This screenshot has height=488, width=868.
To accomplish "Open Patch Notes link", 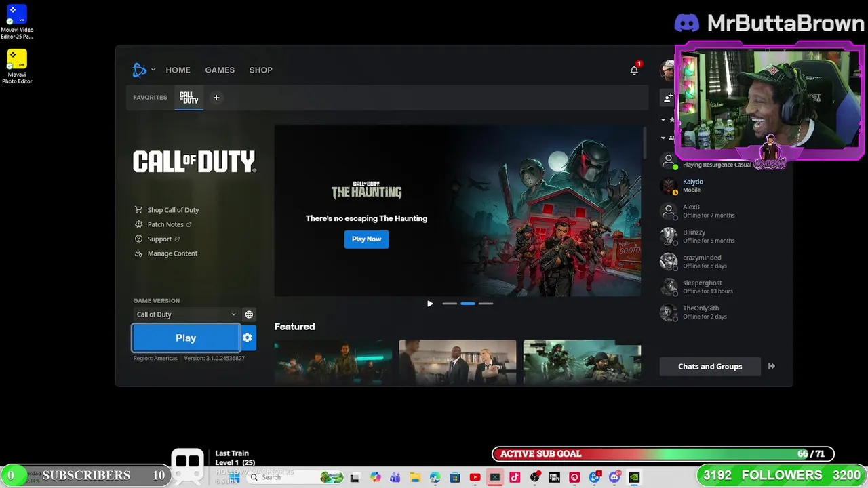I will tap(163, 224).
